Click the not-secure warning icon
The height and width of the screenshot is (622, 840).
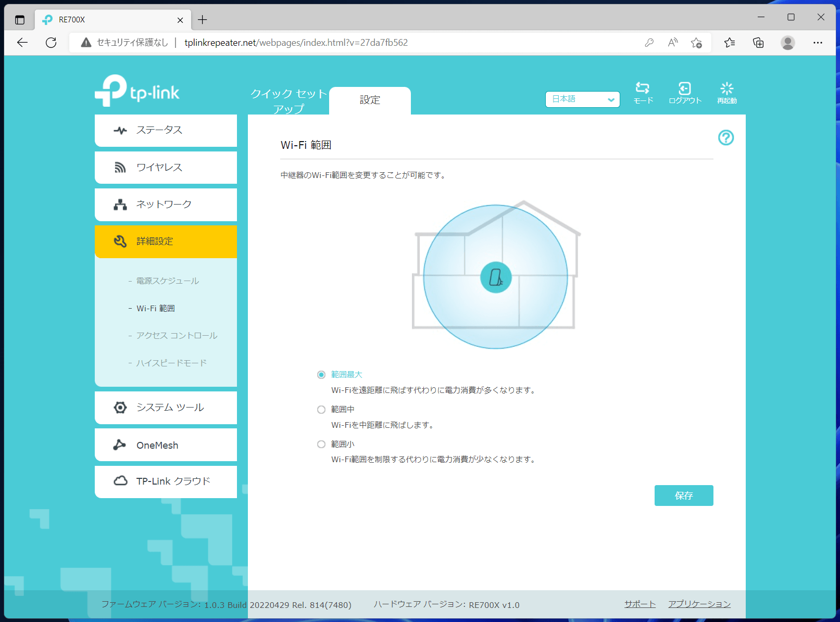pyautogui.click(x=86, y=43)
